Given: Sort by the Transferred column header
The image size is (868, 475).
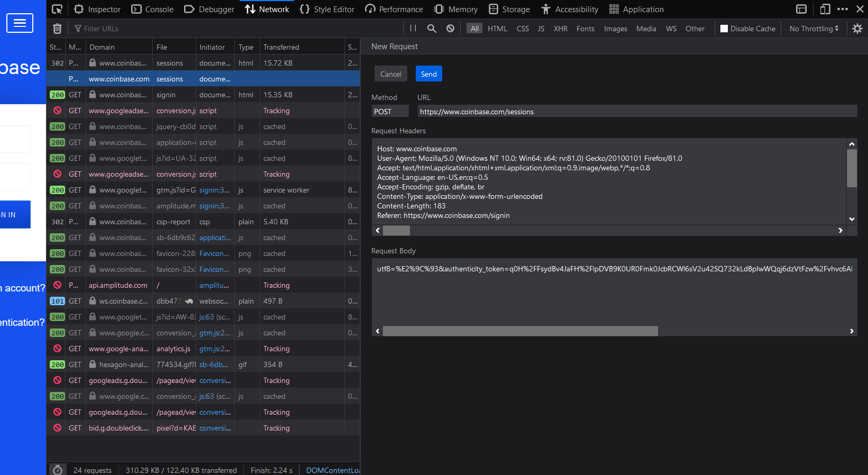Looking at the screenshot, I should [x=301, y=47].
